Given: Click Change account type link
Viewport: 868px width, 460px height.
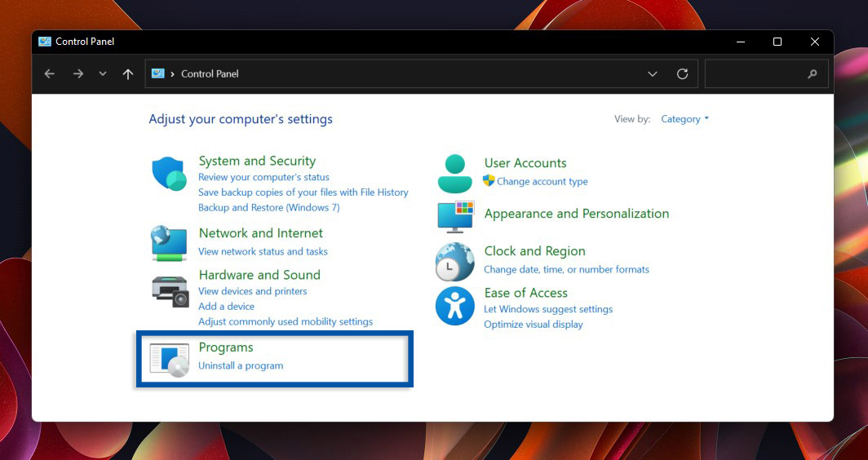Looking at the screenshot, I should [542, 182].
